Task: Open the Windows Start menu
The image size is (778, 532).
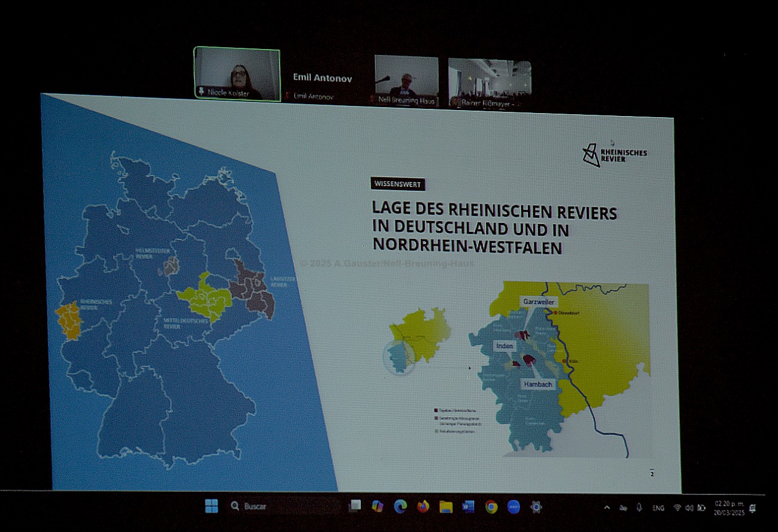Action: (x=211, y=506)
